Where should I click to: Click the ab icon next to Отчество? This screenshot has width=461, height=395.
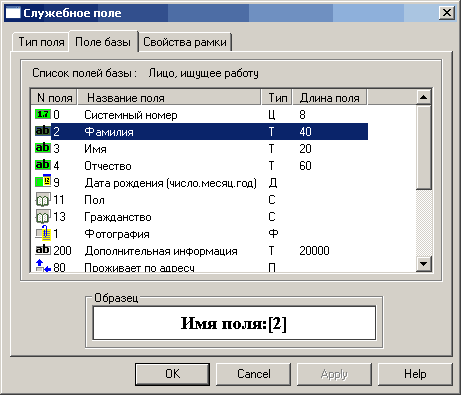[x=43, y=165]
